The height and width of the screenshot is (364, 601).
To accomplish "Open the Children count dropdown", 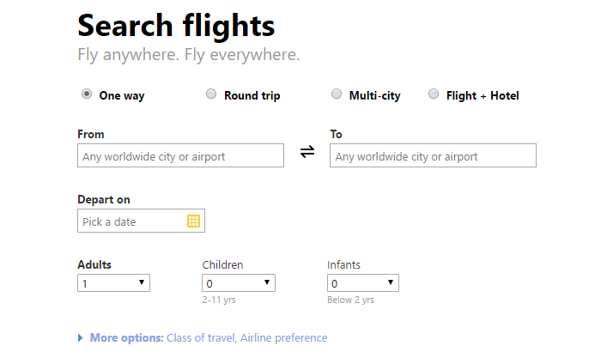I will (239, 282).
